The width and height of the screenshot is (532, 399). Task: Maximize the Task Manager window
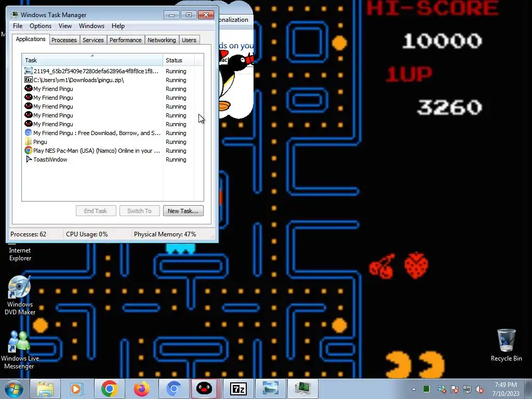point(189,15)
